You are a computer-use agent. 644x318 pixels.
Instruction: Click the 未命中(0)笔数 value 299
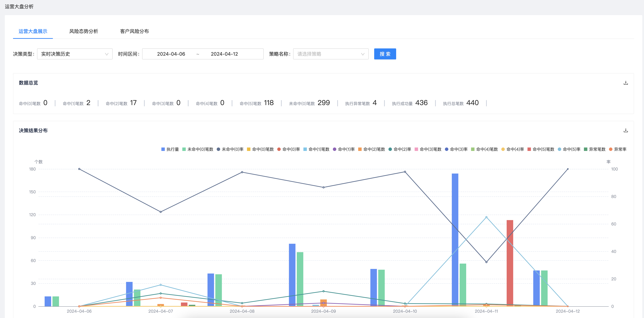click(x=324, y=103)
